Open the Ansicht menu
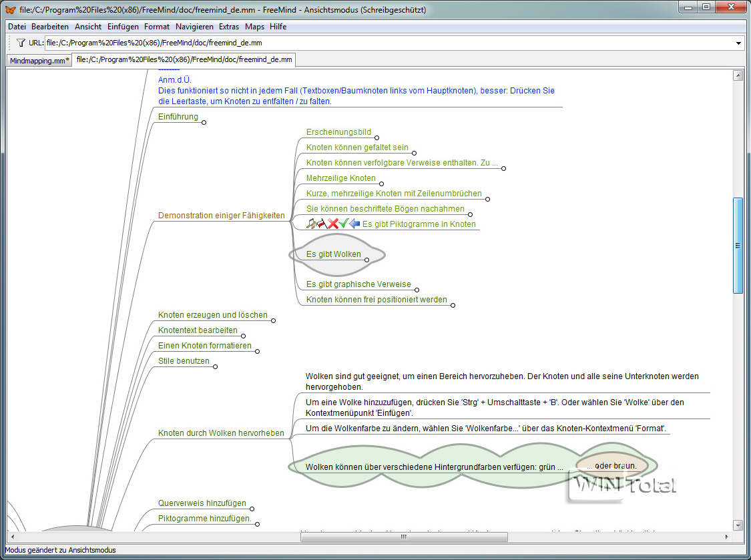 (x=88, y=27)
